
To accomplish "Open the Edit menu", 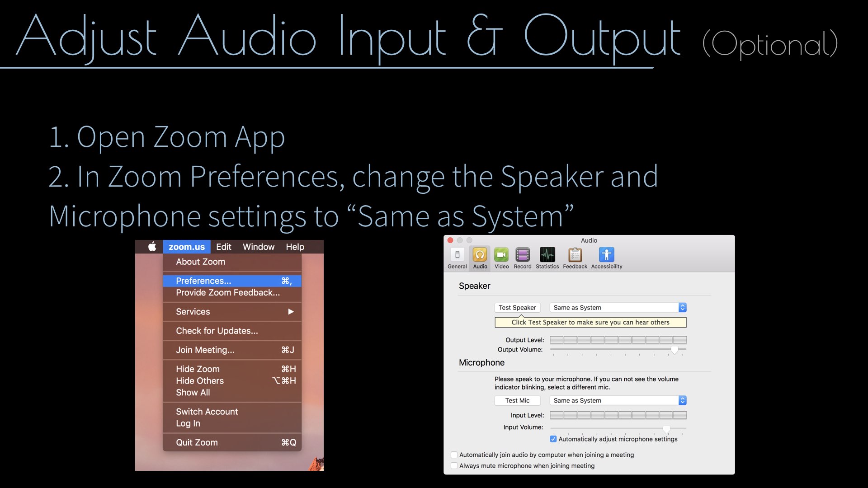I will [223, 247].
